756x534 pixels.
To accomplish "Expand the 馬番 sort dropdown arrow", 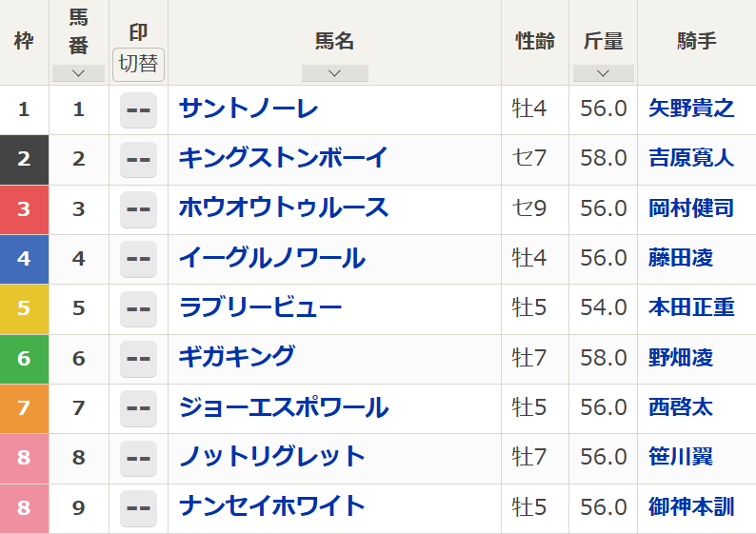I will tap(79, 73).
